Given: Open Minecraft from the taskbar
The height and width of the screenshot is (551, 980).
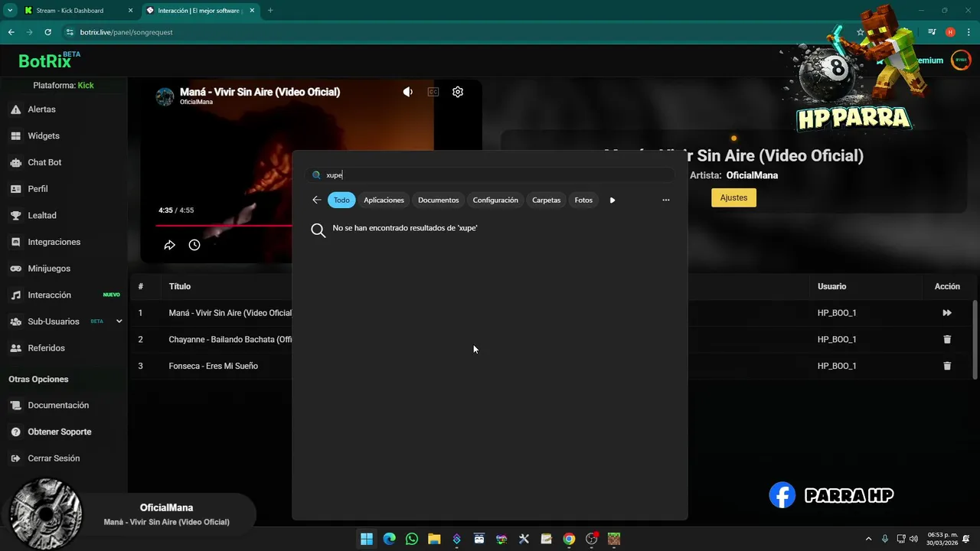Looking at the screenshot, I should click(614, 539).
